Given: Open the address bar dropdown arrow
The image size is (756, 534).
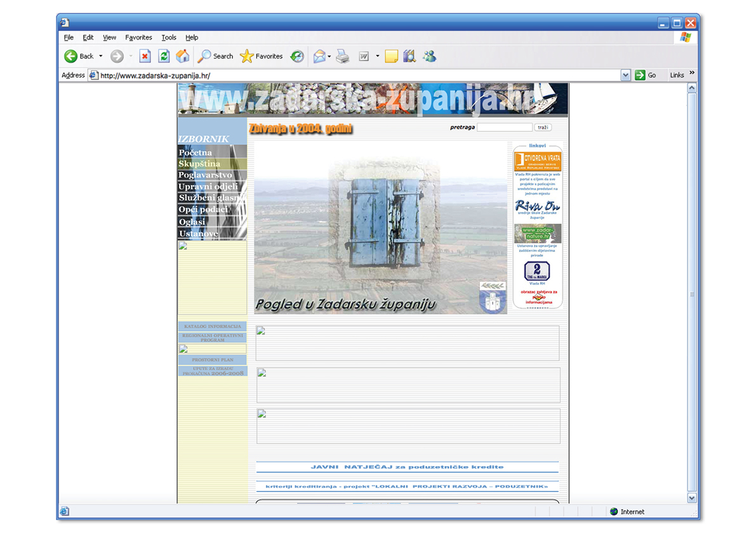Looking at the screenshot, I should pos(627,75).
